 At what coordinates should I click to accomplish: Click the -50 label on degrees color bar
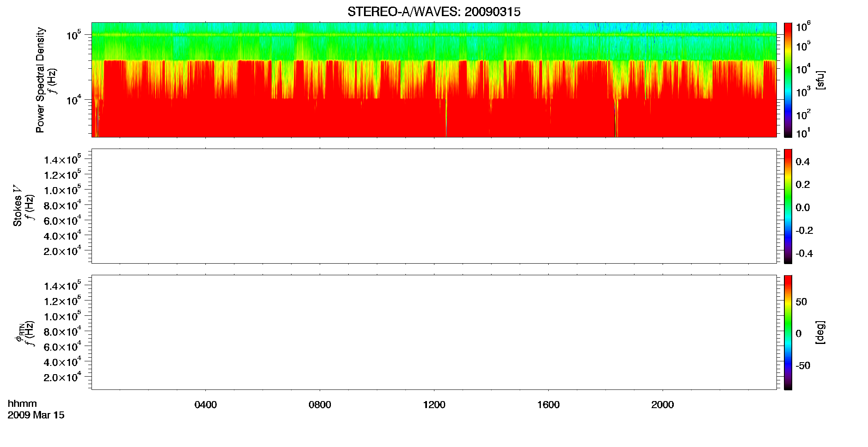pyautogui.click(x=803, y=366)
